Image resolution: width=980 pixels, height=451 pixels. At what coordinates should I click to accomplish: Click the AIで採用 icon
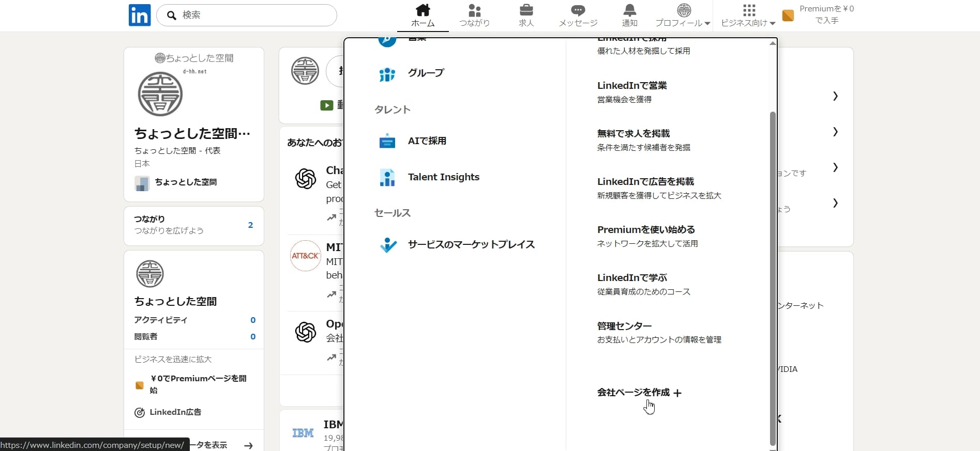(387, 141)
